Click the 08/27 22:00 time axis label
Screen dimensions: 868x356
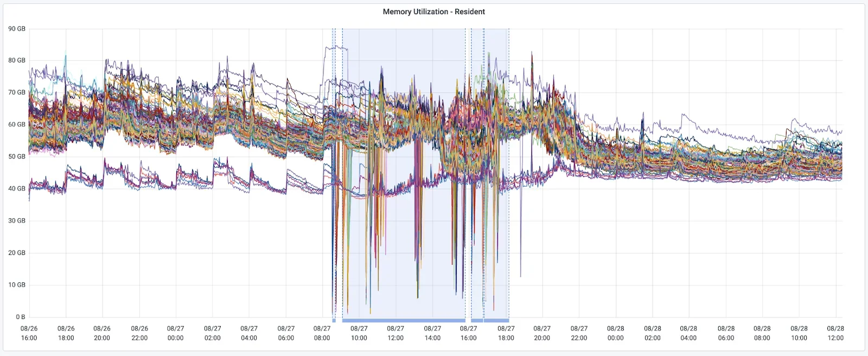pos(579,333)
